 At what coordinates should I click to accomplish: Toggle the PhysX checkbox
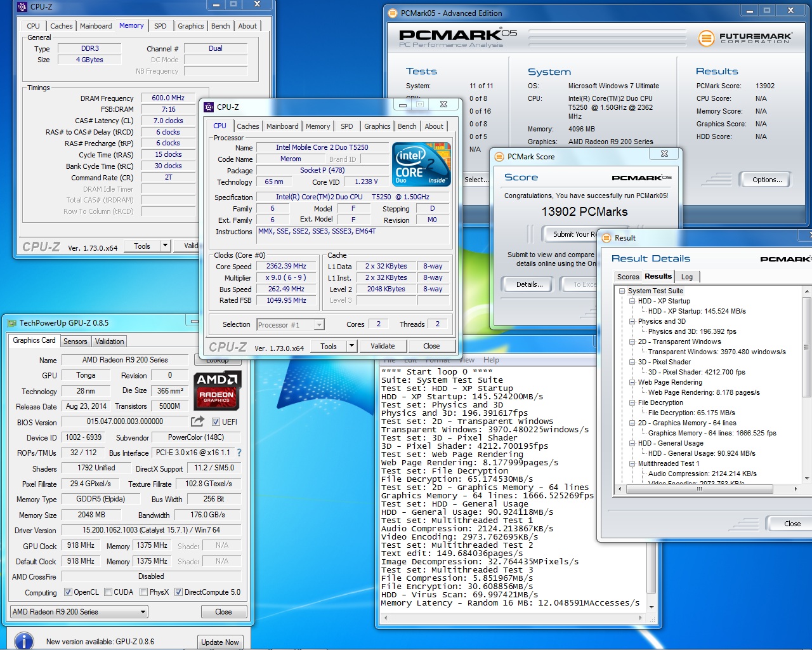point(144,592)
